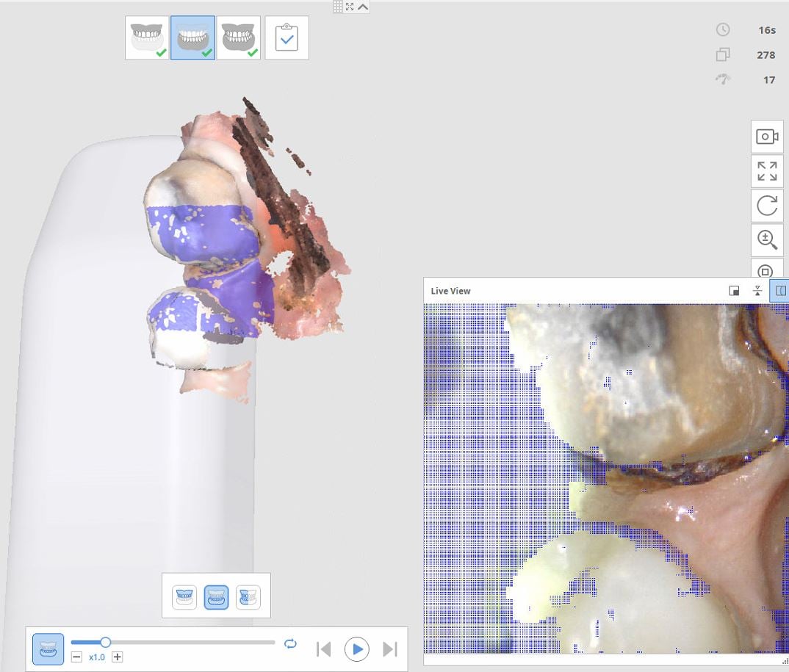This screenshot has height=672, width=789.
Task: Click the x1.0 playback speed value
Action: 97,657
